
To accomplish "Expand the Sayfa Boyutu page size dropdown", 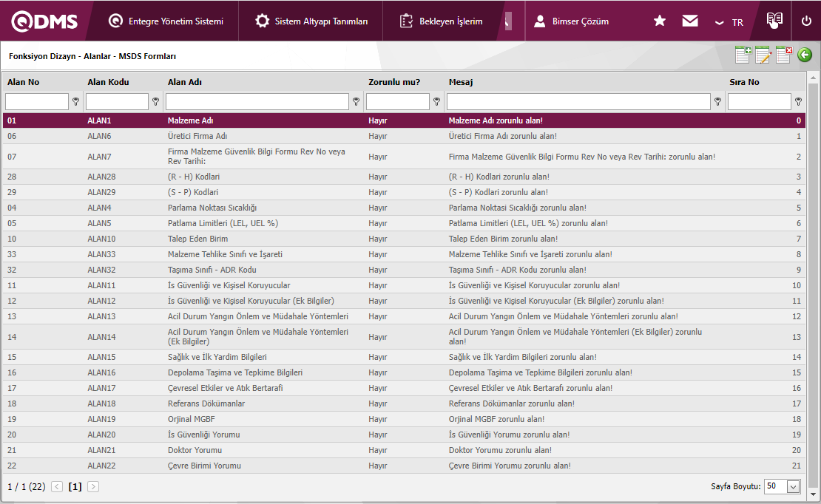I will (794, 486).
